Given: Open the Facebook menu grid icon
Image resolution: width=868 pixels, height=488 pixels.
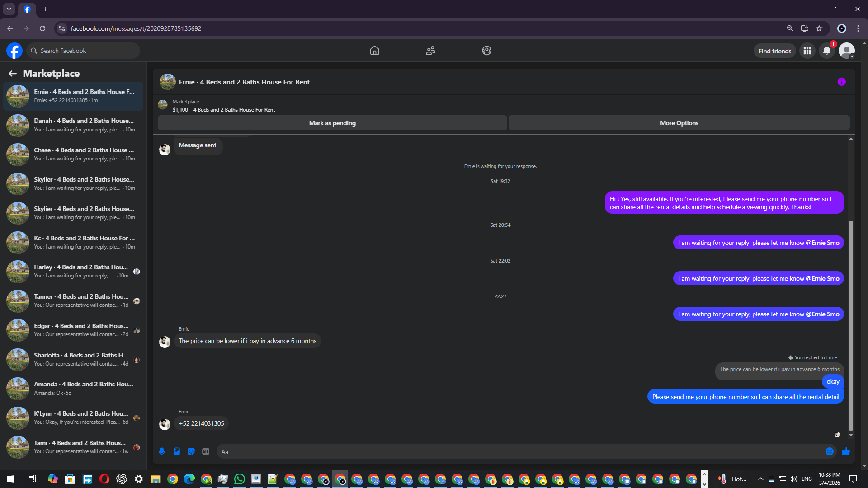Looking at the screenshot, I should point(807,51).
